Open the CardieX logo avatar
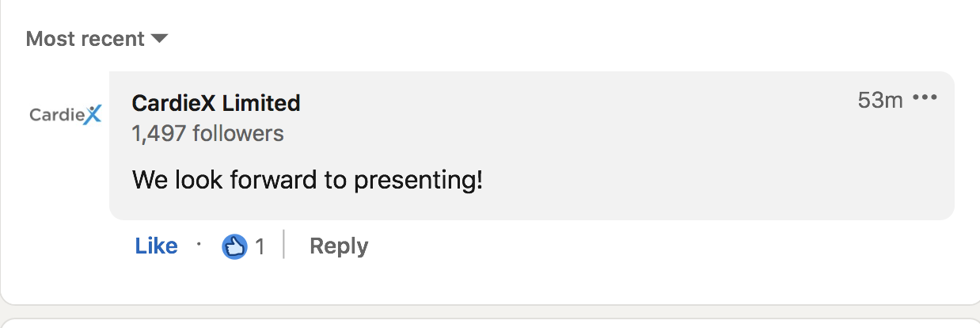 pos(66,115)
